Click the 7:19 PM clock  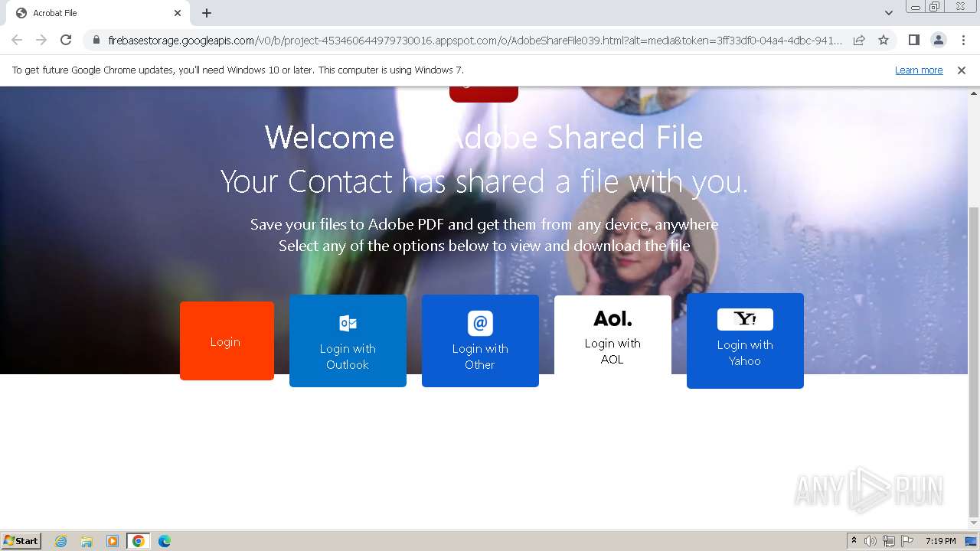pos(940,541)
